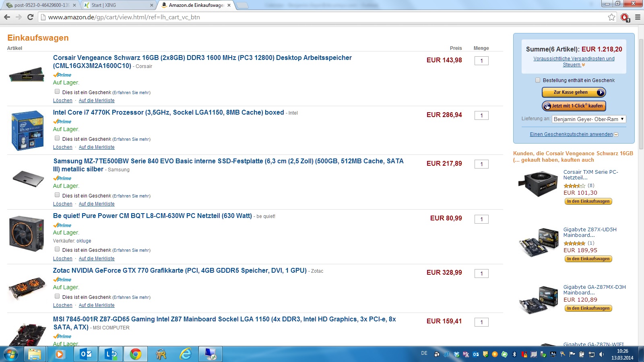Click the Bluetooth tray icon
Viewport: 644px width, 362px height.
click(514, 354)
